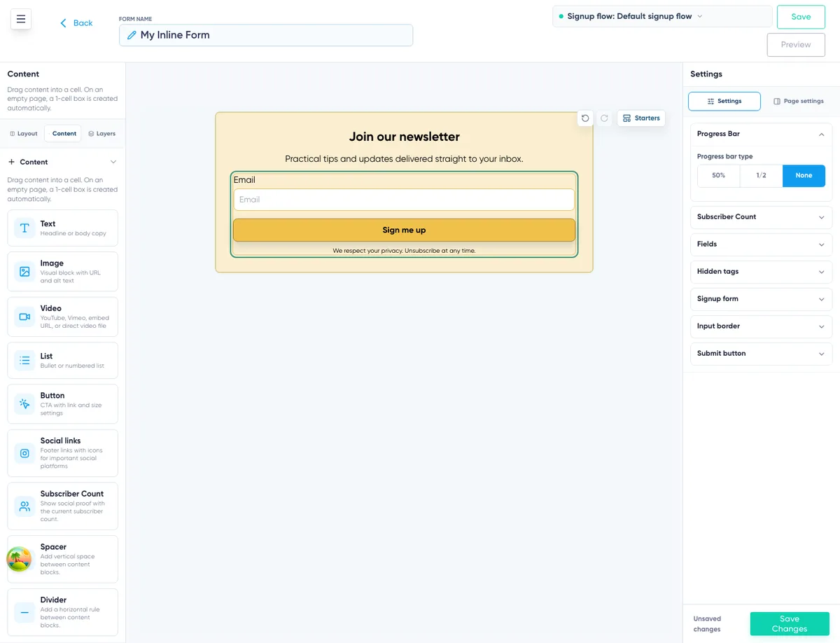Click the green Save Changes button
Image resolution: width=840 pixels, height=643 pixels.
[790, 623]
